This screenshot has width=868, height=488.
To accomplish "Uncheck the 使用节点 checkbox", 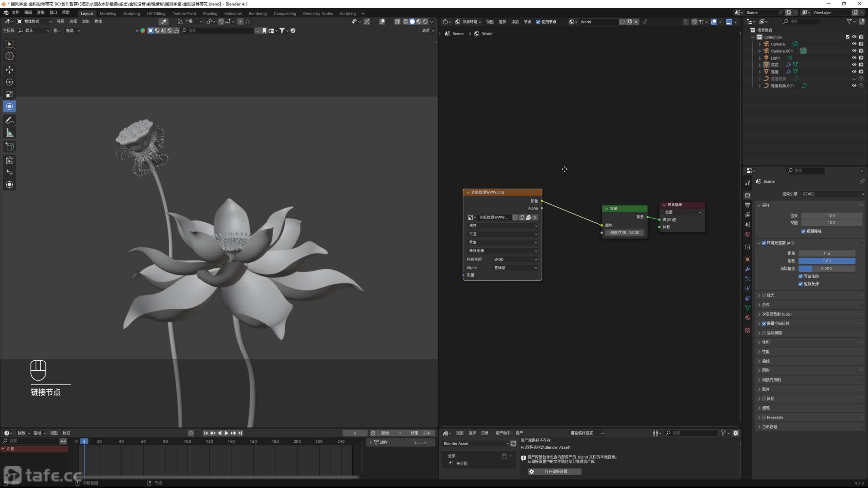I will coord(538,22).
